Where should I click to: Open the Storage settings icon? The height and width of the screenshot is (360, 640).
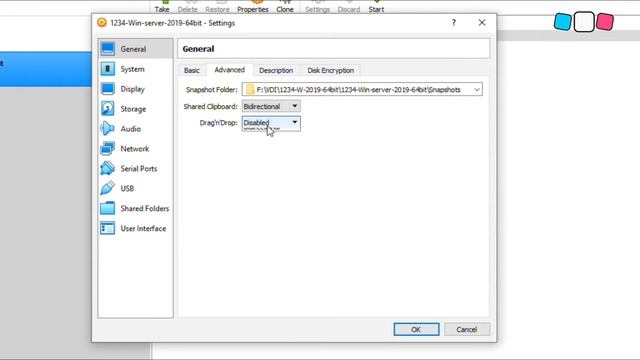click(x=108, y=109)
